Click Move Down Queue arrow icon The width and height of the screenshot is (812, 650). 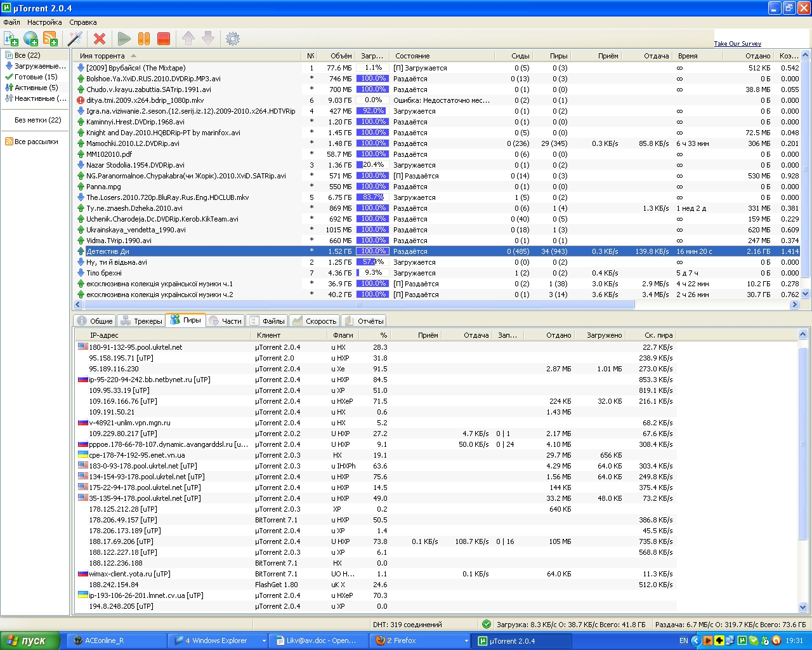[208, 39]
